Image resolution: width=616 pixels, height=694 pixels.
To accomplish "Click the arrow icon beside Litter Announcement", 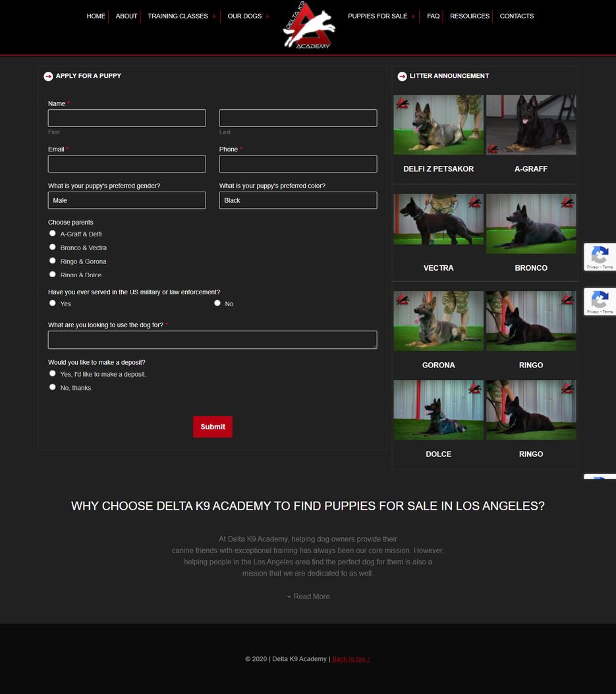I will point(402,76).
